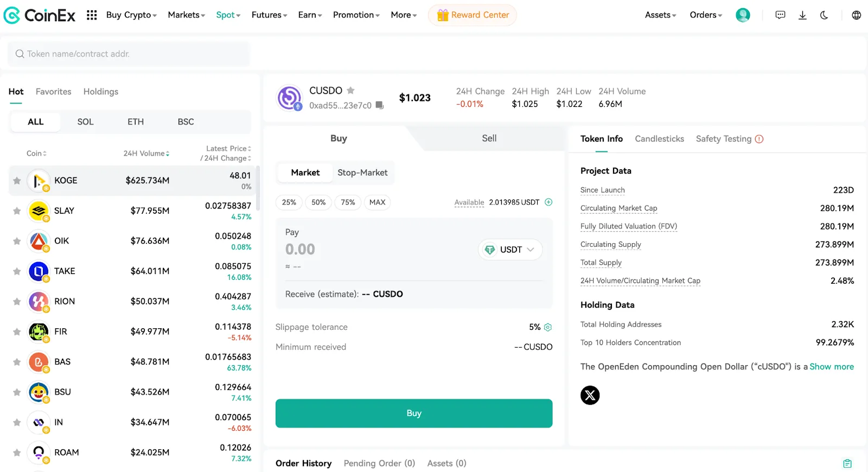868x472 pixels.
Task: Click the CoinEx logo
Action: (40, 15)
